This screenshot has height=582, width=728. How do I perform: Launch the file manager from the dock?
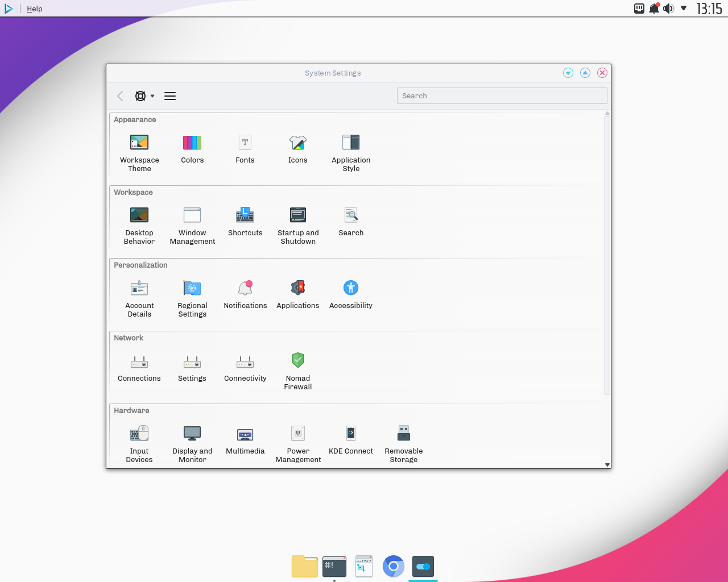tap(305, 566)
